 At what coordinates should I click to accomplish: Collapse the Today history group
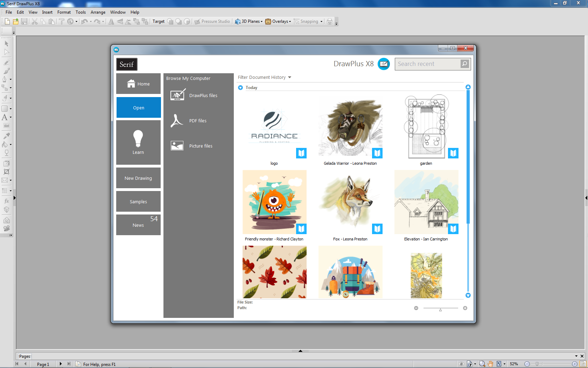click(240, 88)
